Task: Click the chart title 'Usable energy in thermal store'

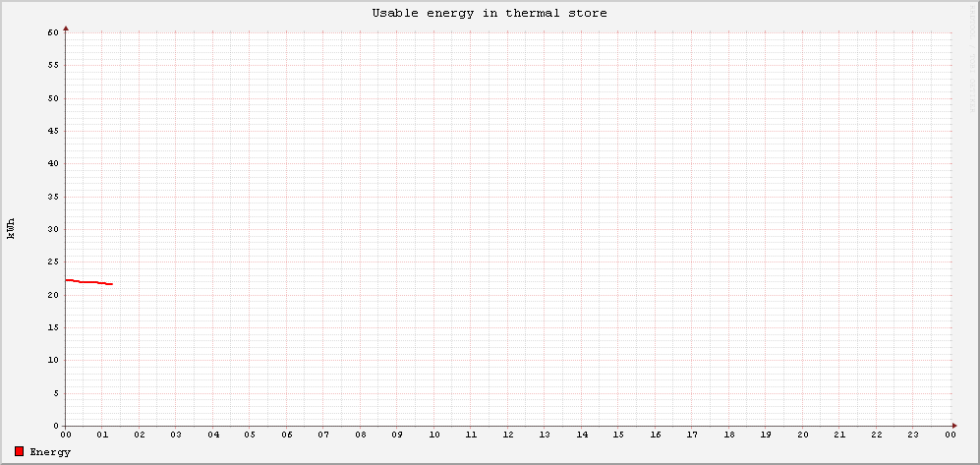Action: click(x=489, y=14)
